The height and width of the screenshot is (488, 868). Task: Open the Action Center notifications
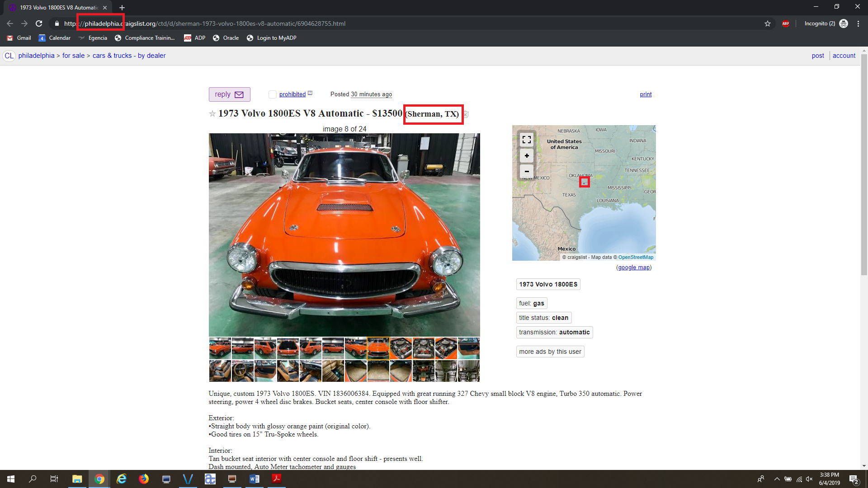coord(854,479)
